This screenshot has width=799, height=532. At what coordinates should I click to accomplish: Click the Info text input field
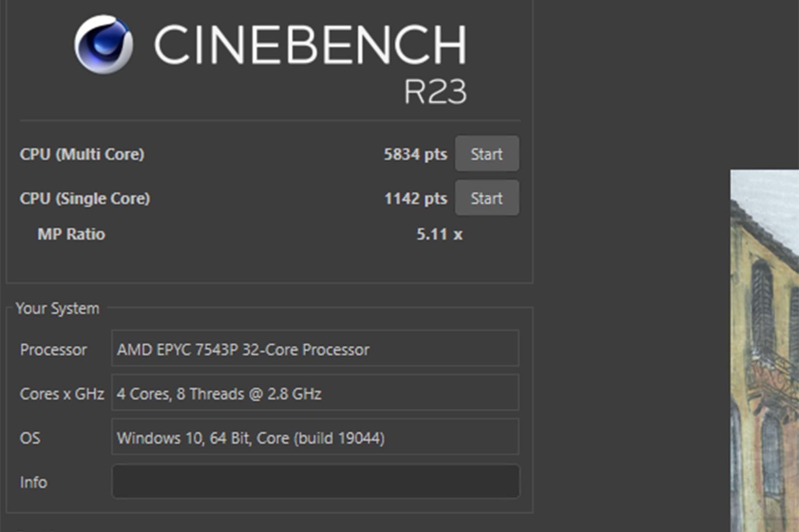(x=316, y=481)
